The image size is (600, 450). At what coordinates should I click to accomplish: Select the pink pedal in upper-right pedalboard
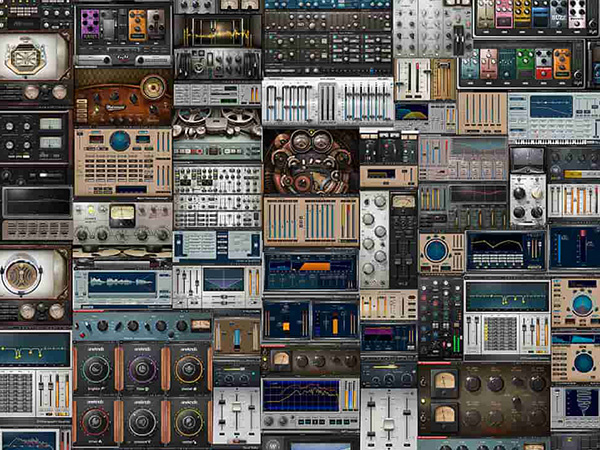(x=505, y=15)
